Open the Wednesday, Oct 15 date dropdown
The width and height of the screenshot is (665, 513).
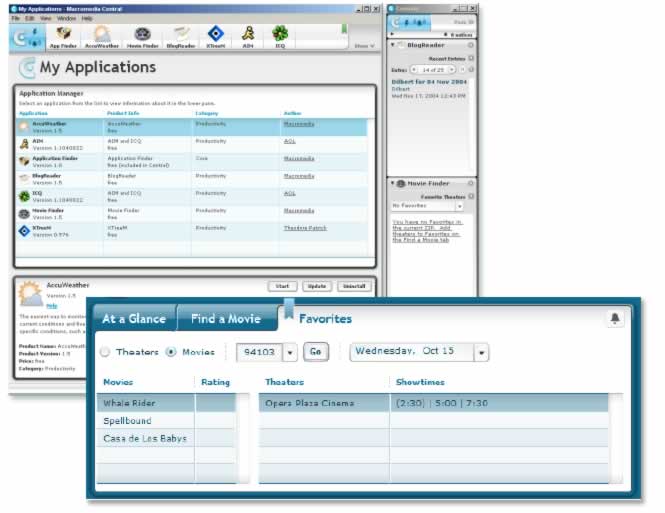coord(481,352)
